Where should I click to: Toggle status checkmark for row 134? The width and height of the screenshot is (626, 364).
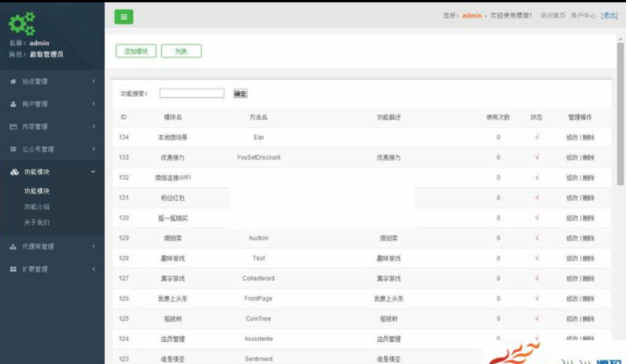(x=537, y=137)
